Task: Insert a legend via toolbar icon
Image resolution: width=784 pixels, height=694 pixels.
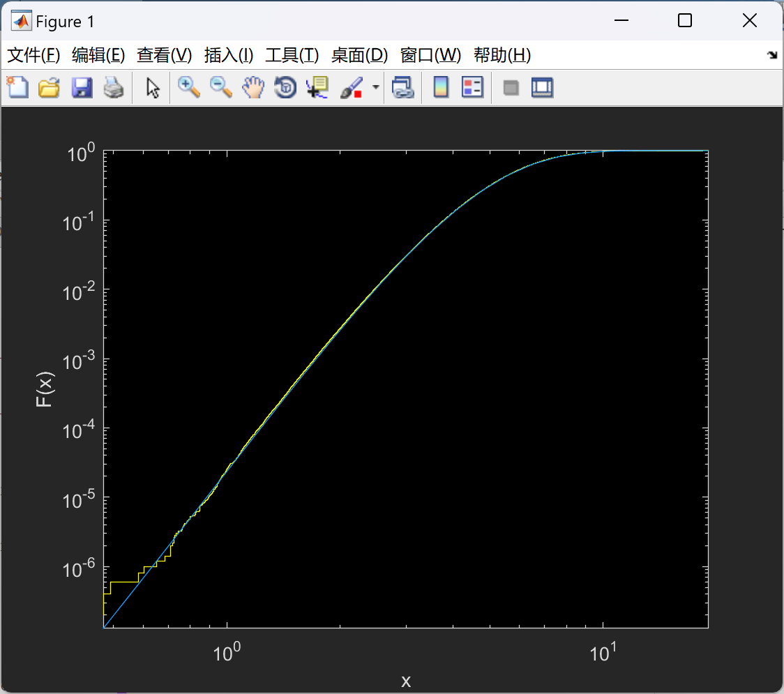Action: click(x=472, y=87)
